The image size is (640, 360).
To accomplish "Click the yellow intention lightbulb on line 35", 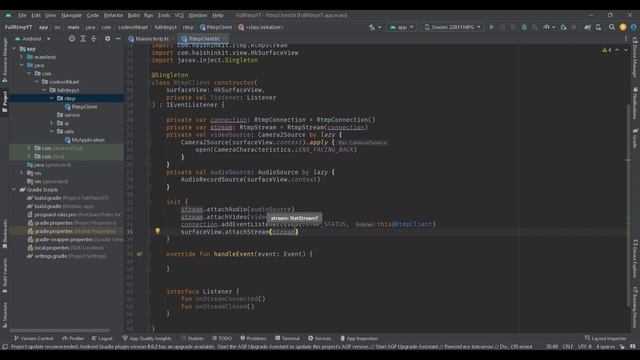I will pos(158,231).
